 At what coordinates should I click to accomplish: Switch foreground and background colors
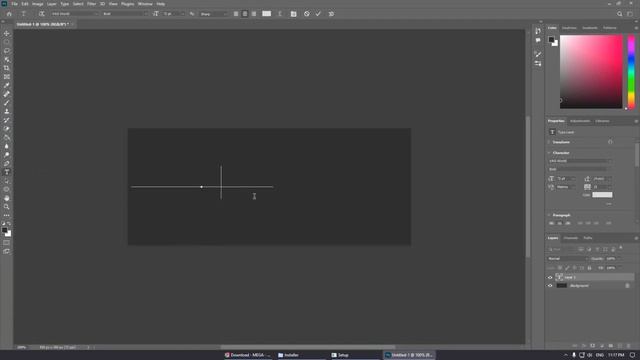8,224
